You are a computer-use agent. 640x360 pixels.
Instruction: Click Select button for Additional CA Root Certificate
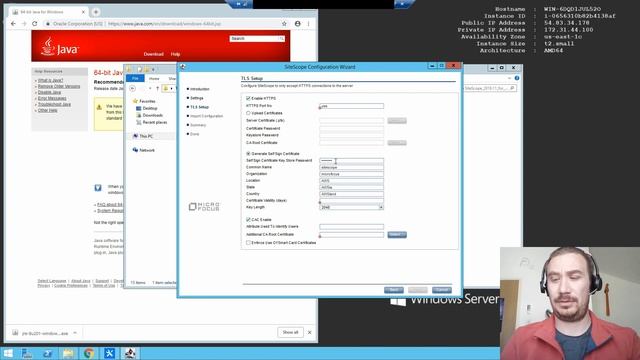pos(397,235)
